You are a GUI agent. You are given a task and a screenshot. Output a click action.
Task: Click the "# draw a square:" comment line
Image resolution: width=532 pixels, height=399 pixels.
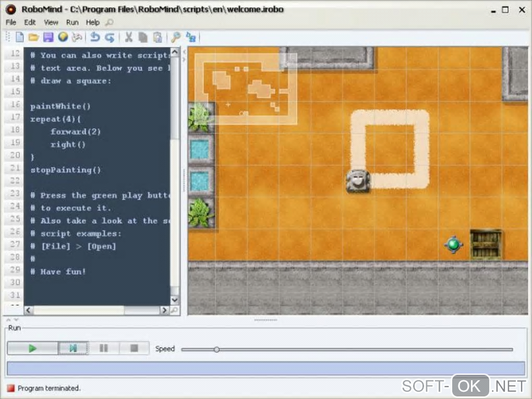click(70, 81)
